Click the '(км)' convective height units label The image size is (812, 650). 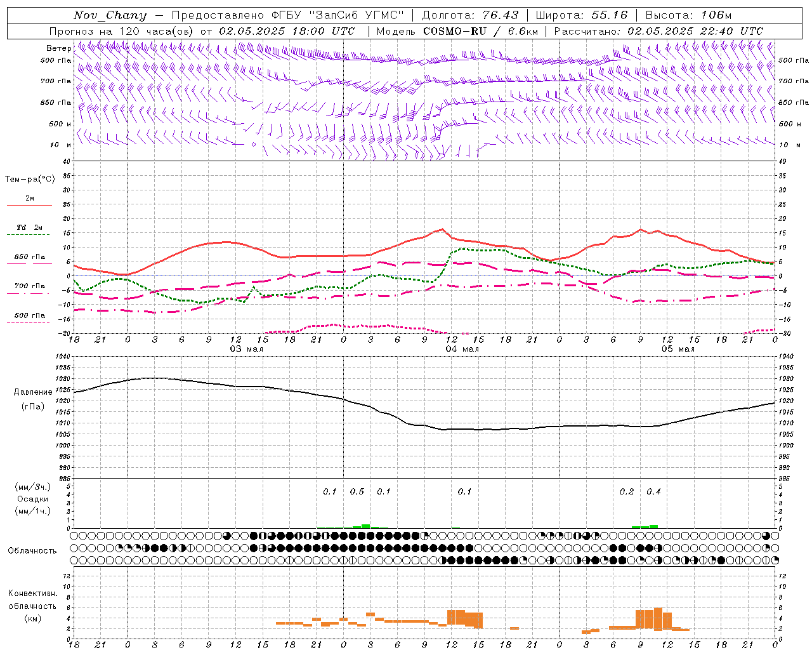[32, 618]
